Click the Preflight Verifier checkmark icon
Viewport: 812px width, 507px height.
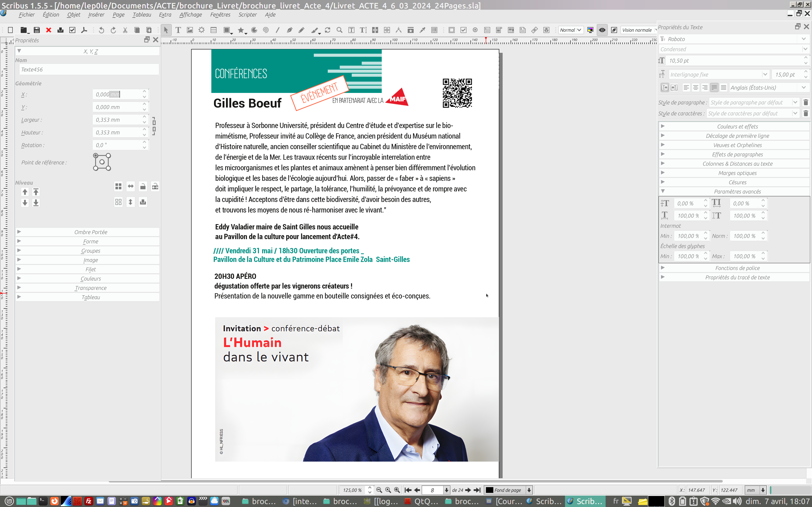[72, 30]
